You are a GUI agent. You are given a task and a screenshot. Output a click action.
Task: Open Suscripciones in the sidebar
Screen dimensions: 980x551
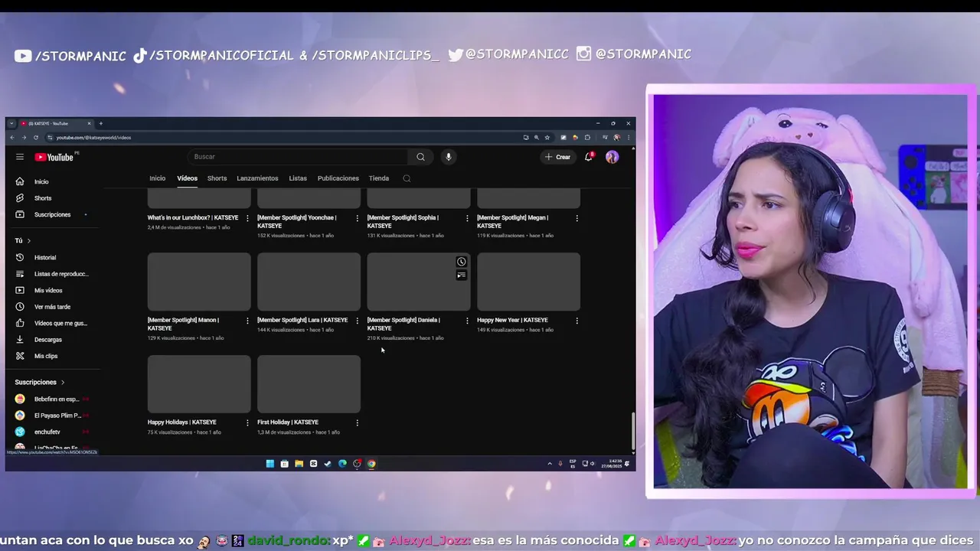[x=52, y=214]
